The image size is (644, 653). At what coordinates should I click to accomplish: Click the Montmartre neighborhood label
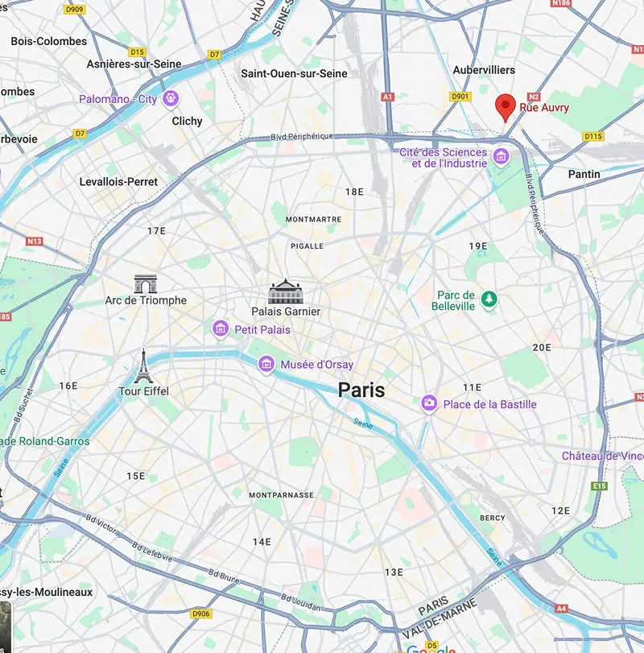[x=313, y=220]
